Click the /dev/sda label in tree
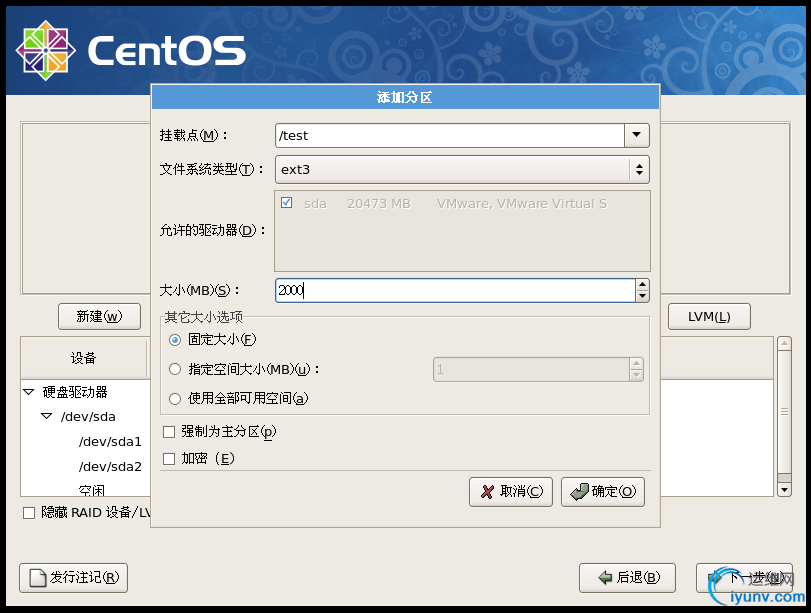The image size is (811, 613). 88,416
